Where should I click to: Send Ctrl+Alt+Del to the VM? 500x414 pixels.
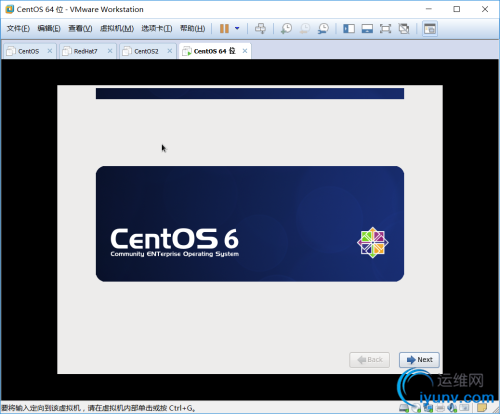(x=260, y=29)
